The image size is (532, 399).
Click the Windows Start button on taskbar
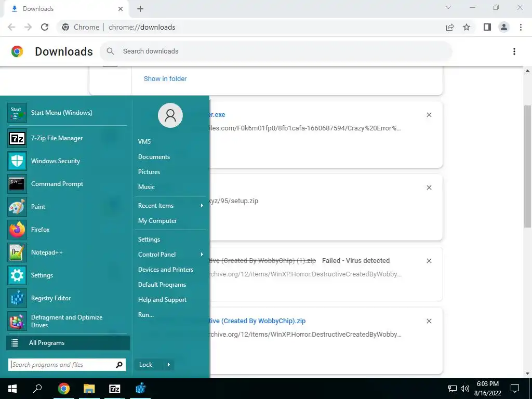[12, 389]
